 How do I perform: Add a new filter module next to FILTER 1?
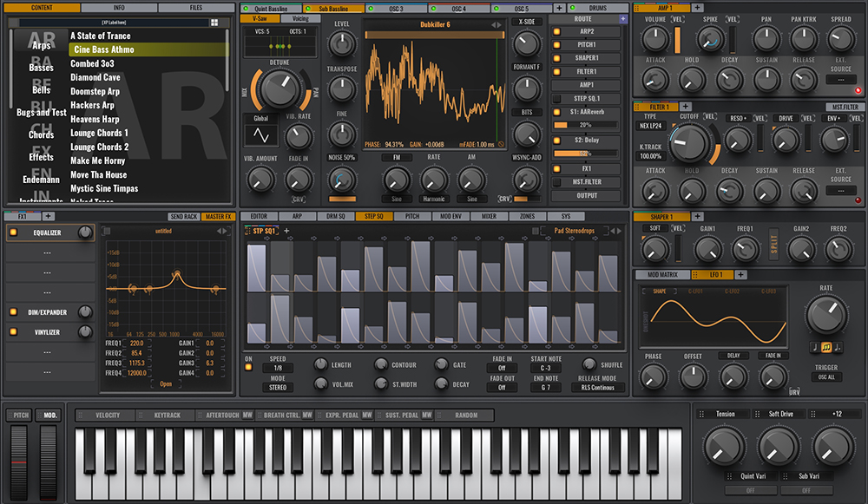pos(686,106)
